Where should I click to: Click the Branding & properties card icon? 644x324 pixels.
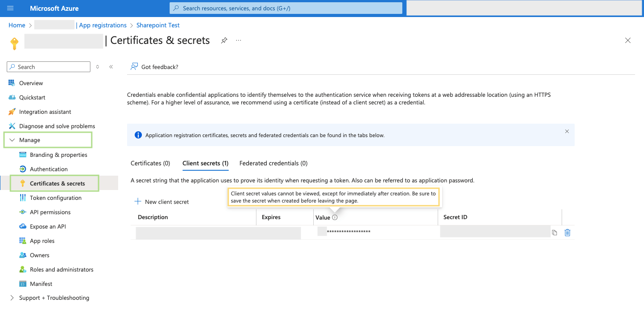point(23,155)
